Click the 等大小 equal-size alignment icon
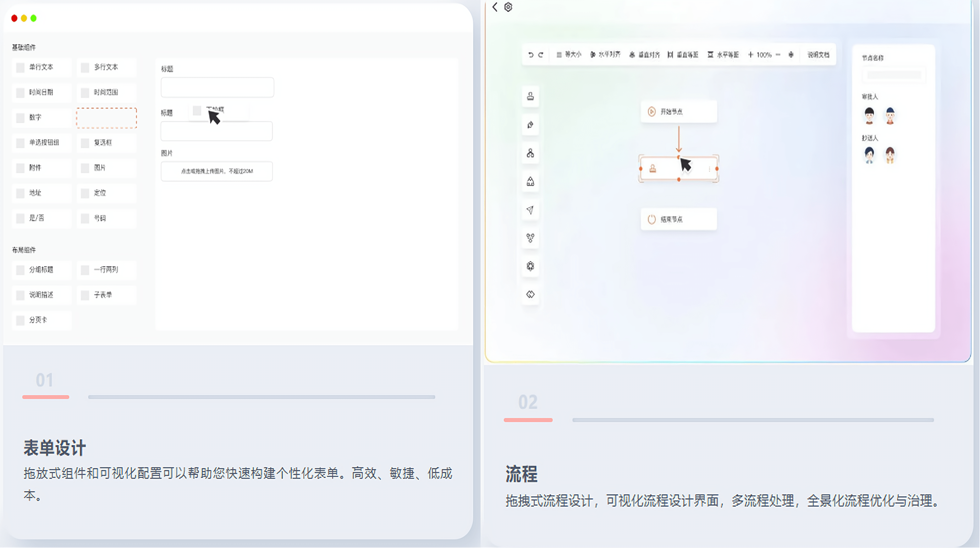980x548 pixels. [x=569, y=54]
